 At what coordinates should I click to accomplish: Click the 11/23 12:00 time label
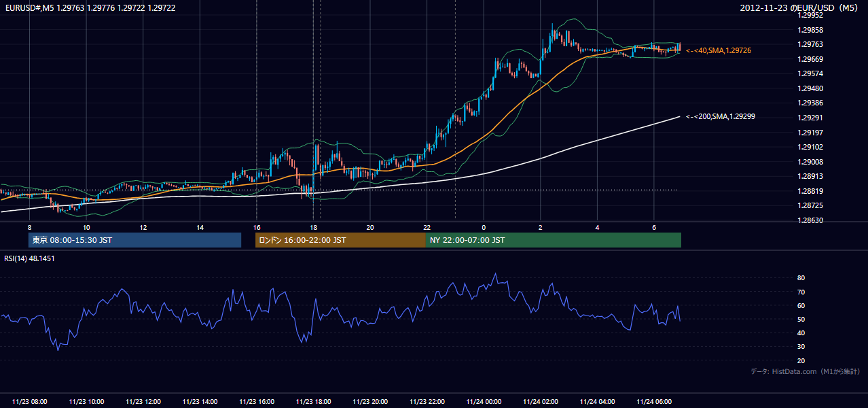[143, 401]
